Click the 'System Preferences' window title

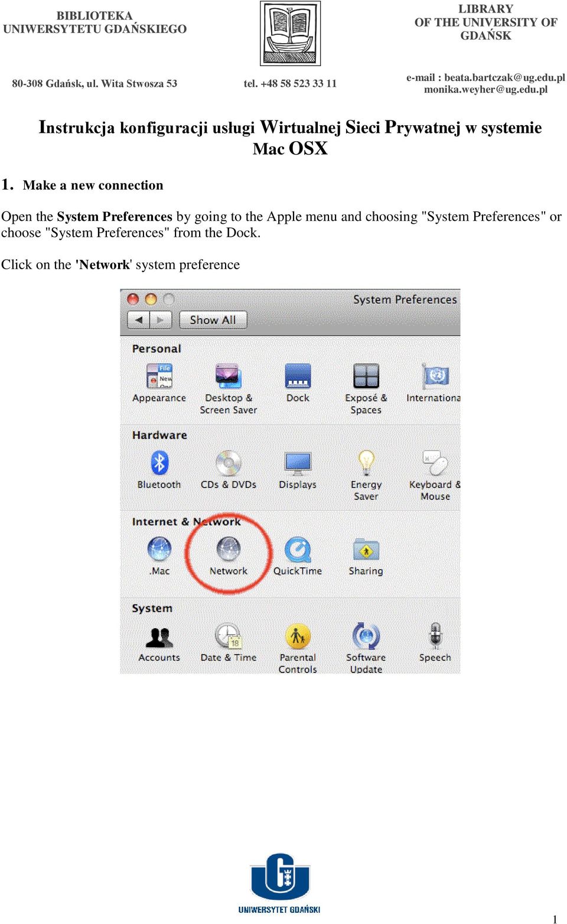(405, 299)
